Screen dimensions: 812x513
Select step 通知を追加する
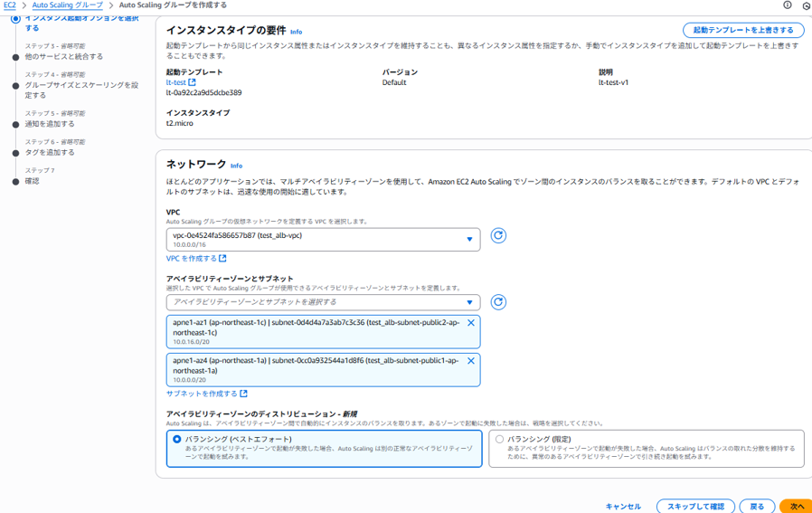[x=50, y=124]
